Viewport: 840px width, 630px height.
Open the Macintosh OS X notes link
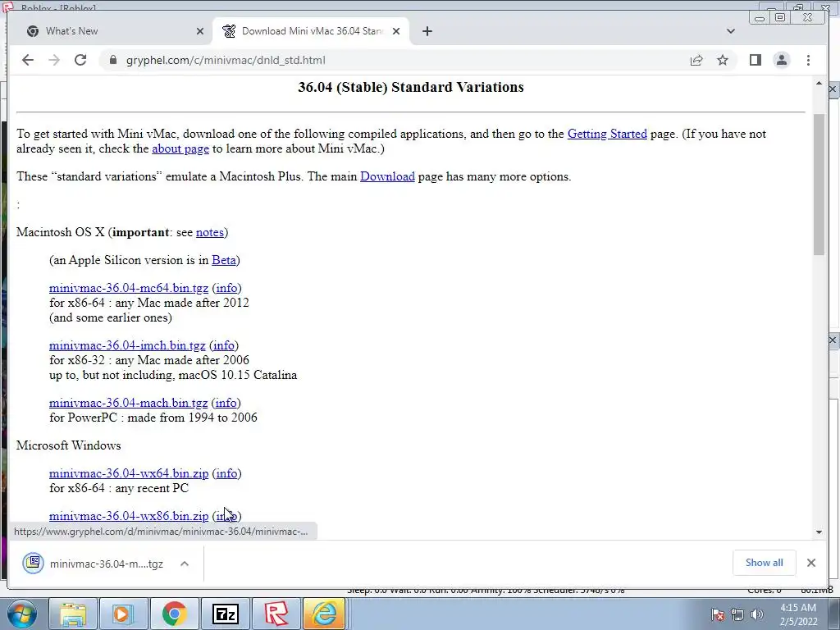click(209, 232)
